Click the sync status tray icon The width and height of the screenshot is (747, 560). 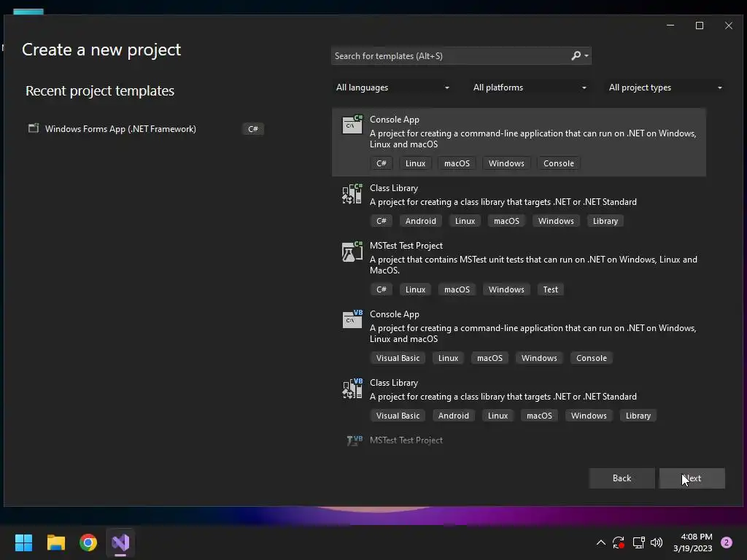[619, 542]
